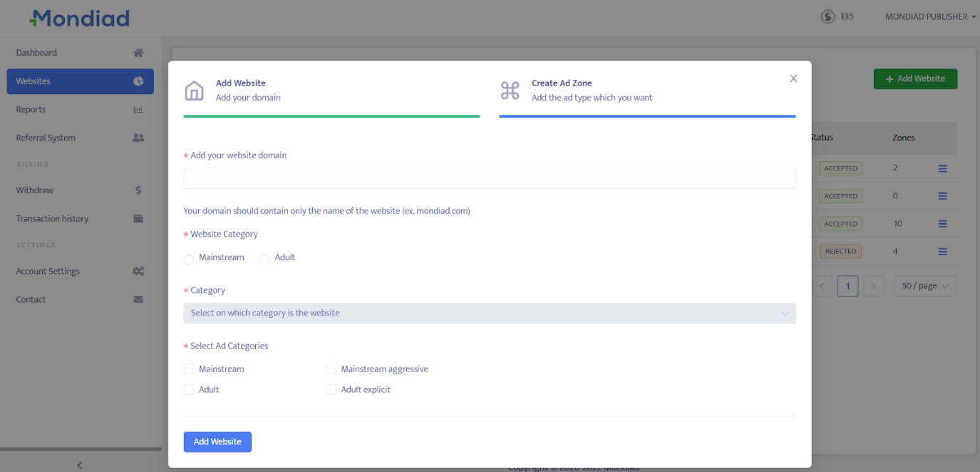This screenshot has height=472, width=980.
Task: Select the Adult website category radio
Action: coord(264,259)
